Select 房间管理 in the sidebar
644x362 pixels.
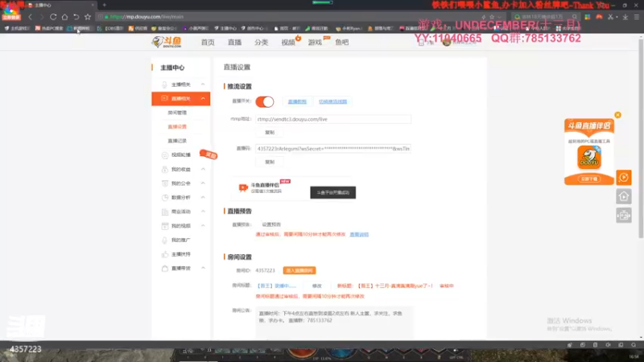pos(177,113)
